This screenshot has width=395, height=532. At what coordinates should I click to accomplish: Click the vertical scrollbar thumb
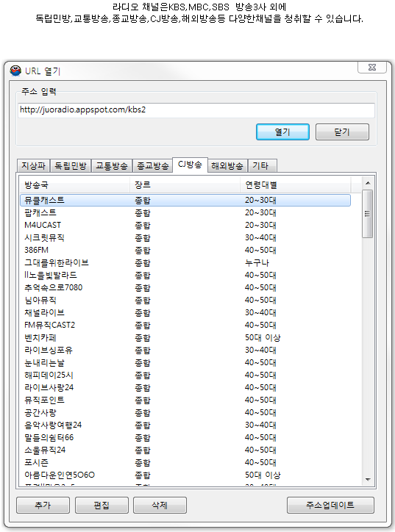coord(368,214)
